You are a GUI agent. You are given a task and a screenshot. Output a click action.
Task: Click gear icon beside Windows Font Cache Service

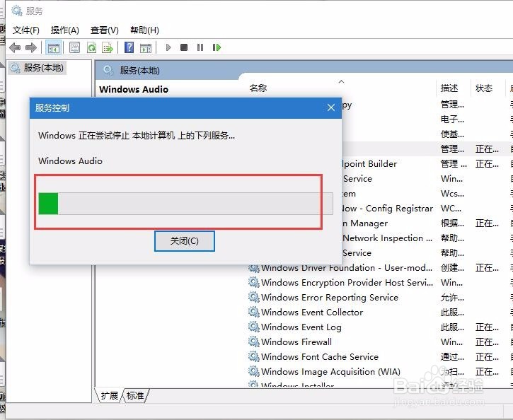pos(253,356)
